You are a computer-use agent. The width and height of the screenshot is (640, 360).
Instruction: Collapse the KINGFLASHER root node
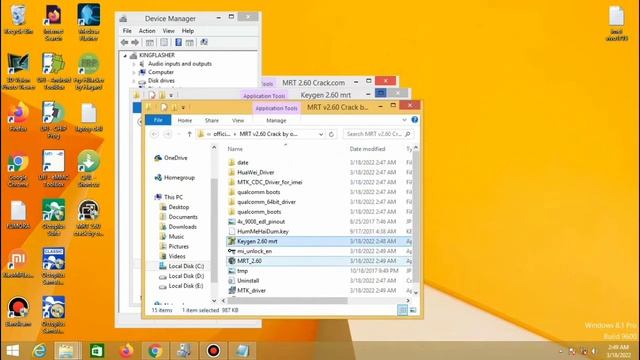tap(125, 56)
